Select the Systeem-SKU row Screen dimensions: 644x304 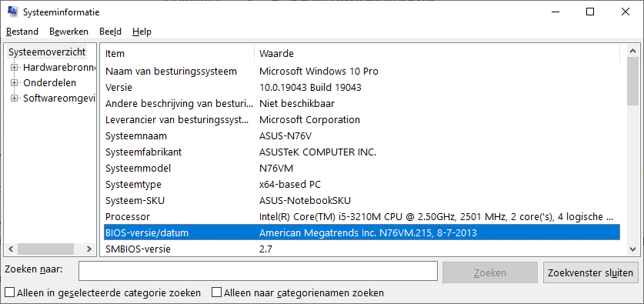point(362,200)
